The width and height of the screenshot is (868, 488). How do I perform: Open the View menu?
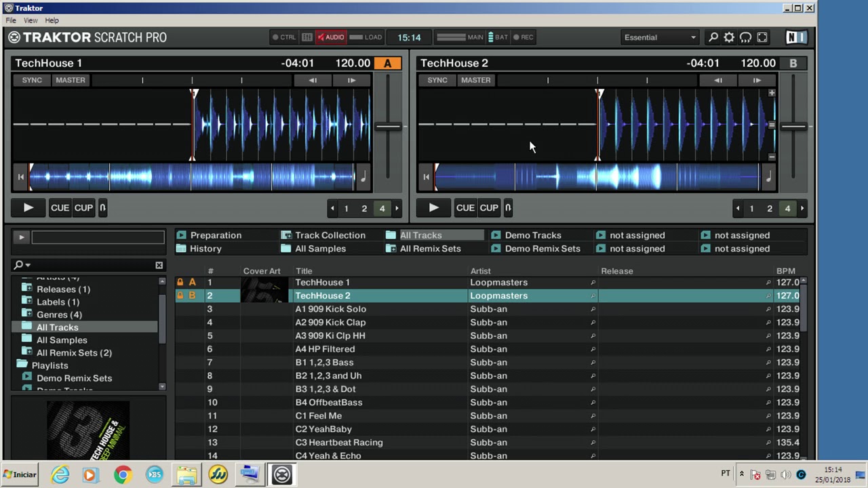click(31, 20)
